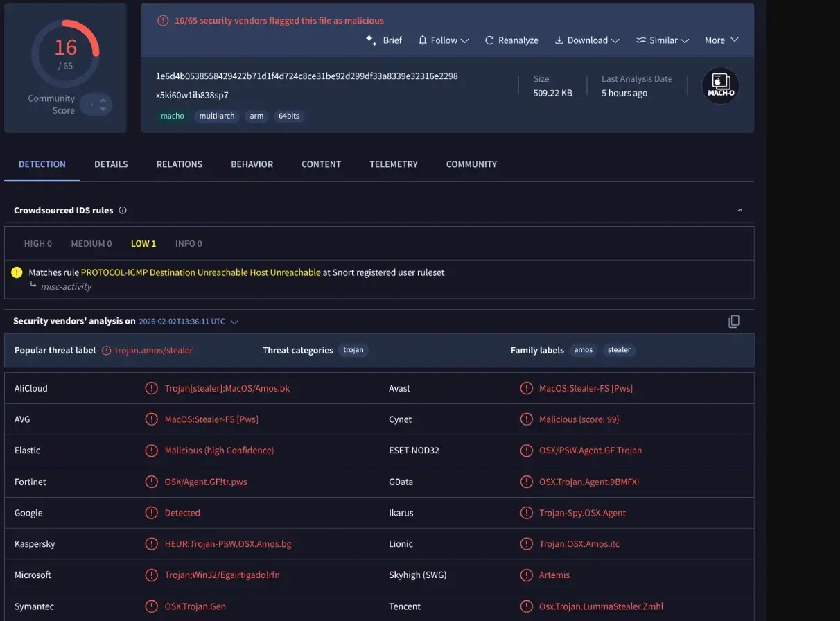Switch to the CONTENT tab
Image resolution: width=840 pixels, height=621 pixels.
[x=321, y=164]
